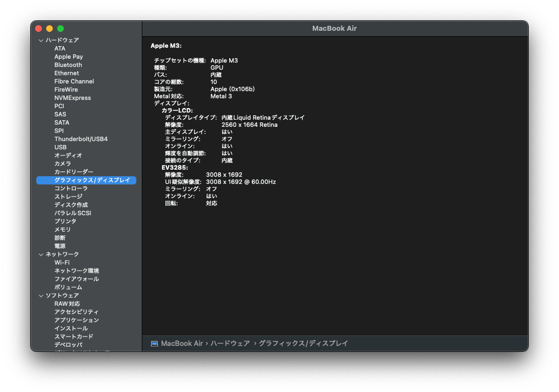Click グラフィックス/ディスプレイ in the path bar
The image size is (559, 392).
click(x=303, y=344)
